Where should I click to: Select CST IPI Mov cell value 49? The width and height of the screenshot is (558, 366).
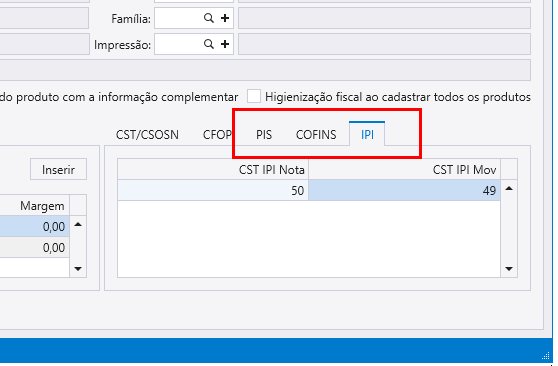click(x=404, y=190)
